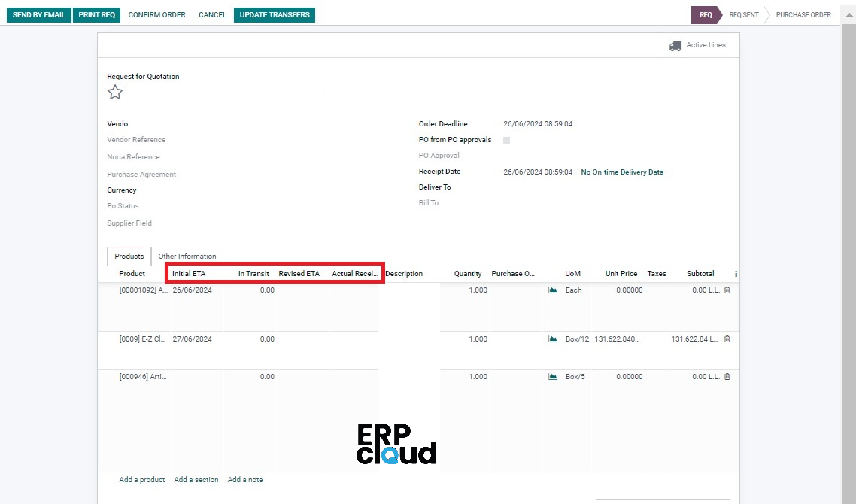The width and height of the screenshot is (856, 504).
Task: Click Update Transfers button
Action: 275,15
